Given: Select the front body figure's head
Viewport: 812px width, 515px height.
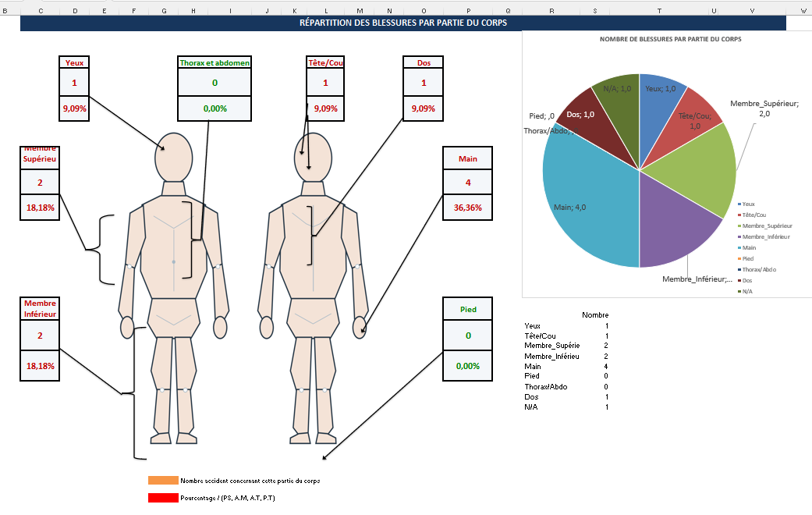Looking at the screenshot, I should coord(174,158).
